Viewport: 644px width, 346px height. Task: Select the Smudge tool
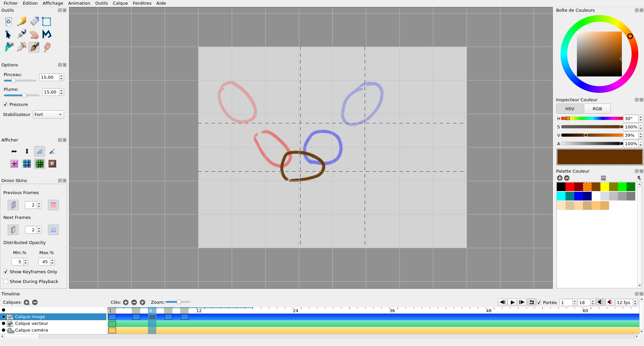[x=47, y=47]
